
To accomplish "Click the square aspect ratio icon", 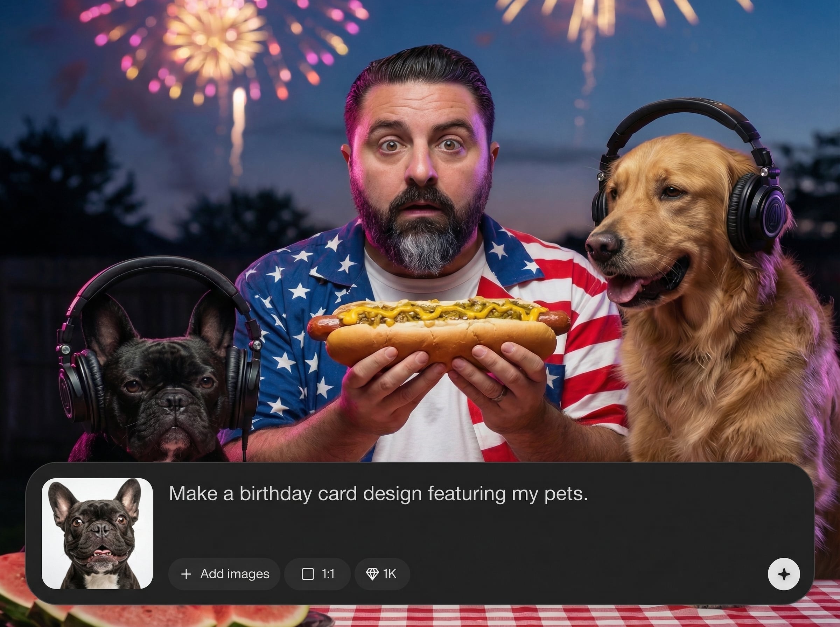I will pyautogui.click(x=307, y=574).
